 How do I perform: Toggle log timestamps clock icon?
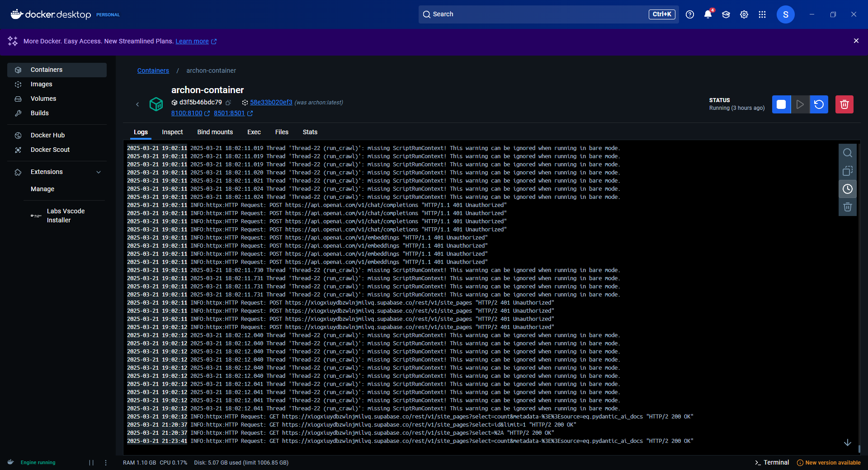[x=848, y=189]
